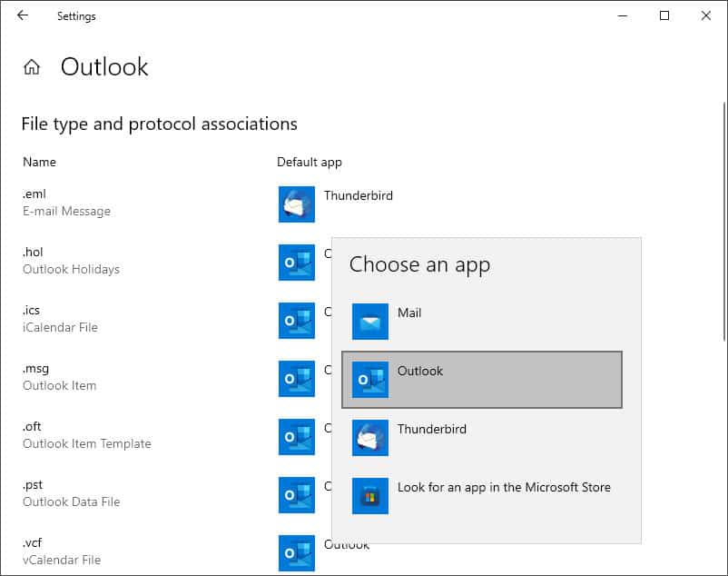This screenshot has height=576, width=728.
Task: Click the Settings title bar label
Action: tap(76, 15)
